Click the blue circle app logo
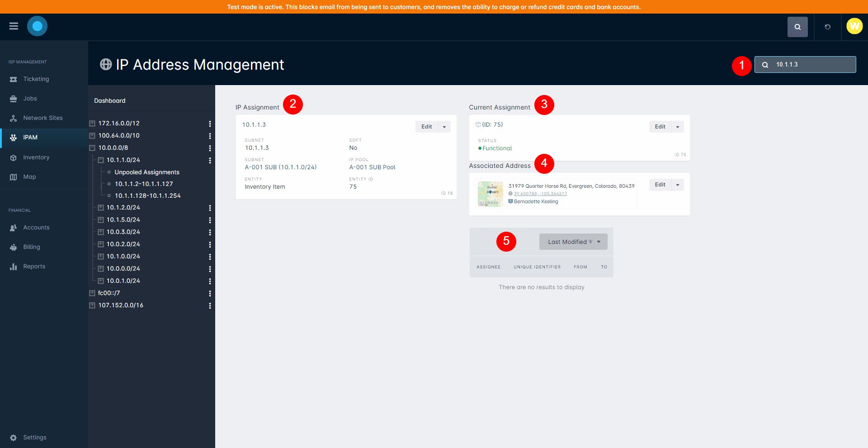This screenshot has height=448, width=868. click(37, 26)
